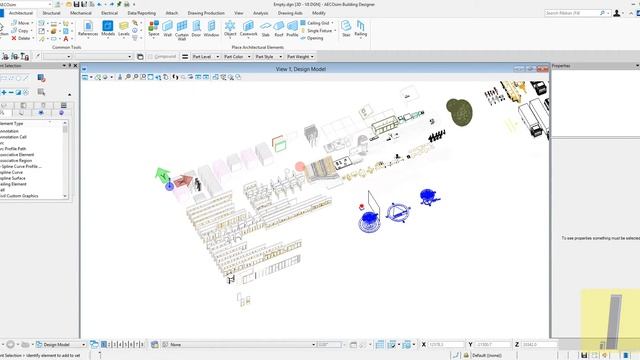Screen dimensions: 640x360
Task: Pick the Profile tool
Action: [x=292, y=29]
